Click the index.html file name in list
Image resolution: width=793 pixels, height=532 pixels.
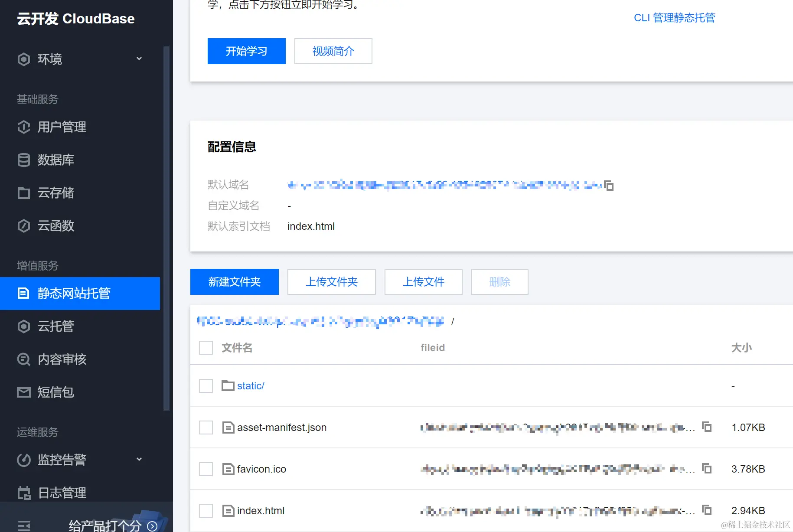coord(261,511)
